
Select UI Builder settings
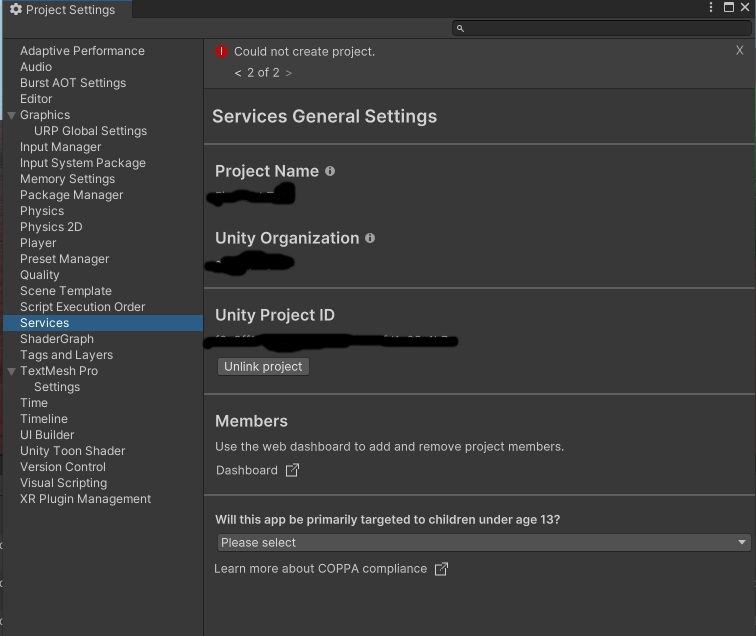point(47,434)
